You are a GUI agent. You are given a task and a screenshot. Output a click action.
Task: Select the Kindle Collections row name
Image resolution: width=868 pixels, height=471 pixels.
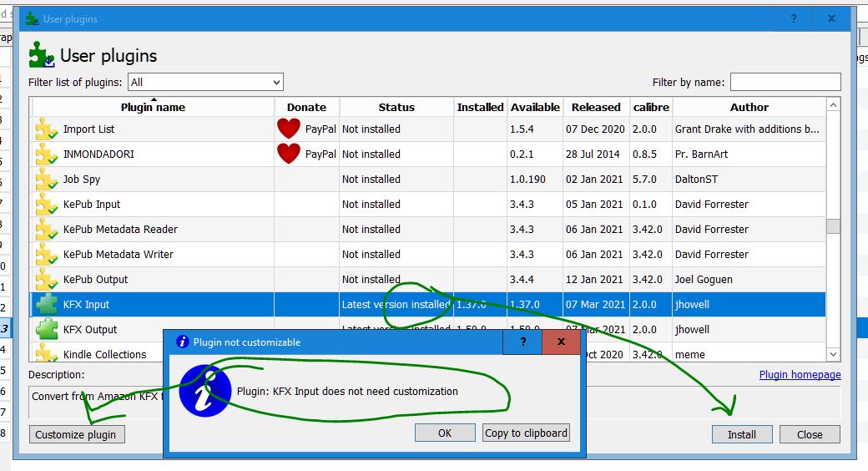(104, 354)
